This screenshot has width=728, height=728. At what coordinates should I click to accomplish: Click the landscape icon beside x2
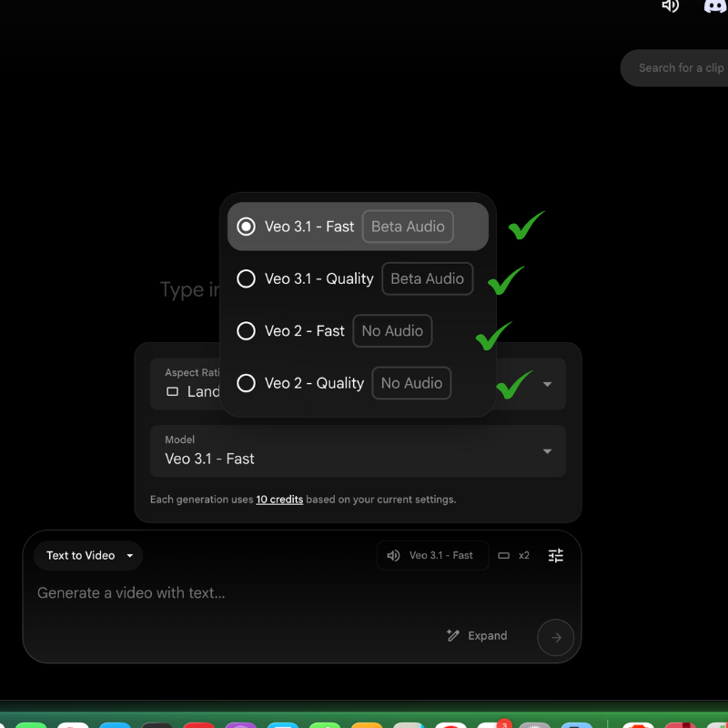[x=504, y=555]
